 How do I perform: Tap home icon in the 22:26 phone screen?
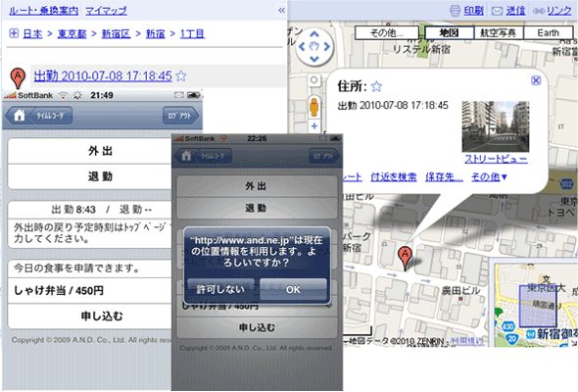click(x=186, y=156)
